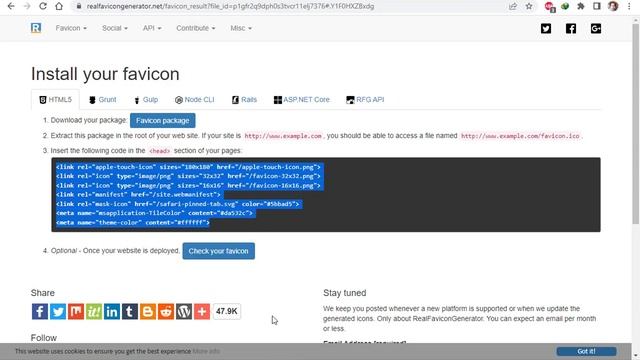
Task: Open the Chrome three-dot menu
Action: (x=629, y=6)
